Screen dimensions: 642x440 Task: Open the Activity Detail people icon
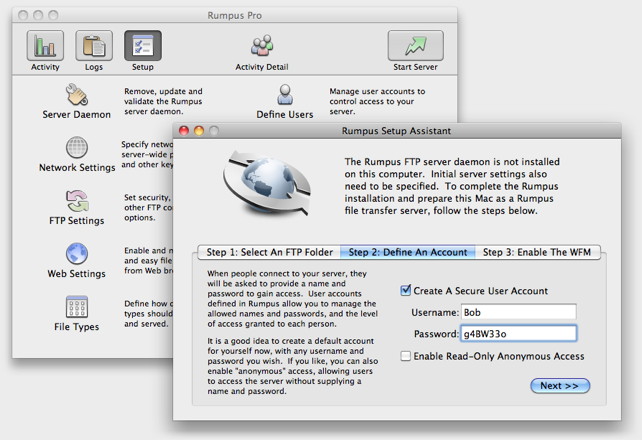click(x=262, y=45)
